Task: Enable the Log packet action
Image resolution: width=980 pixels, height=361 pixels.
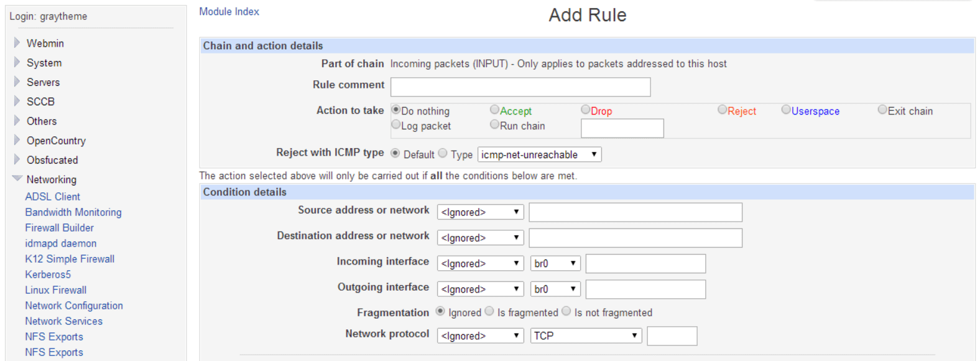Action: pos(395,124)
